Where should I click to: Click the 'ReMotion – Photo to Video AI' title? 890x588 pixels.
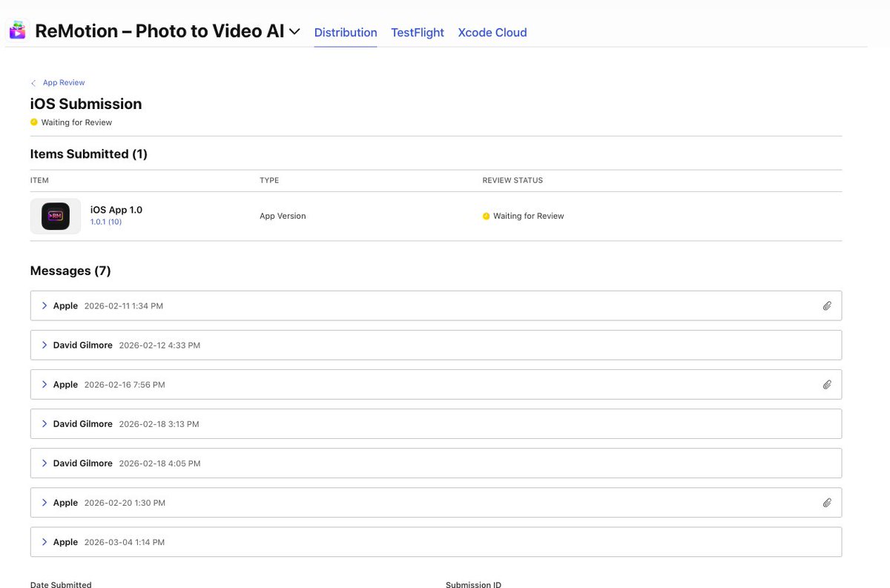[159, 31]
